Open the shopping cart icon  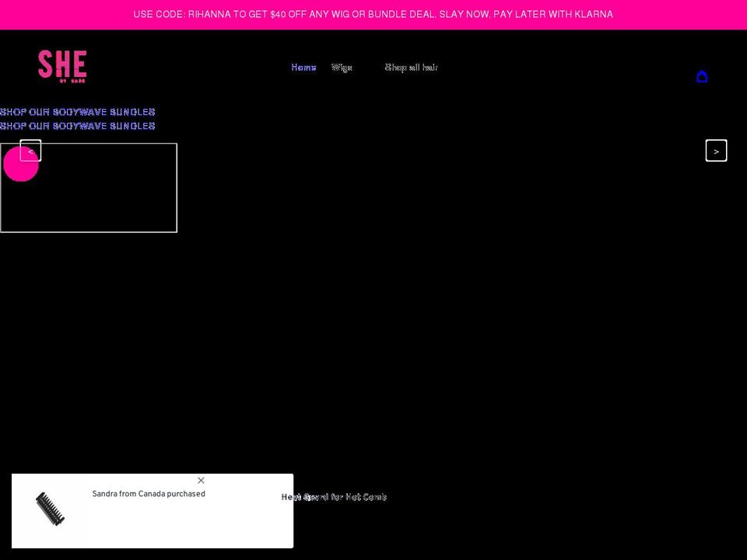[702, 76]
